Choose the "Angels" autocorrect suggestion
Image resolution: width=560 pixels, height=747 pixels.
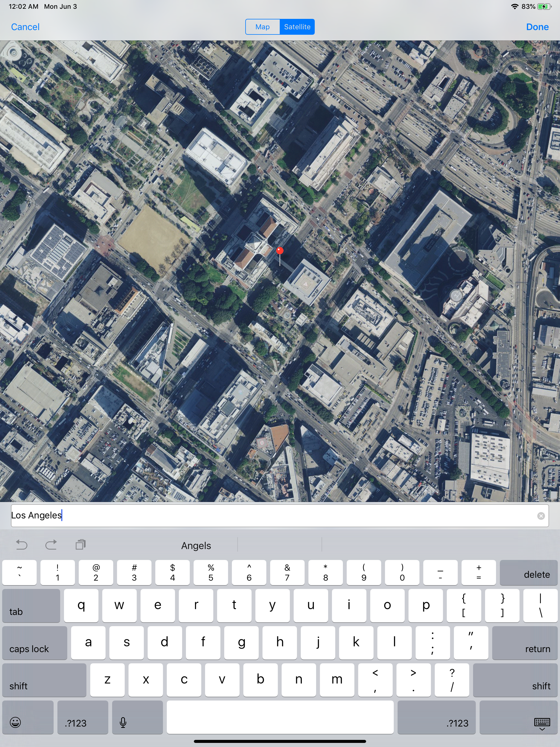coord(196,545)
